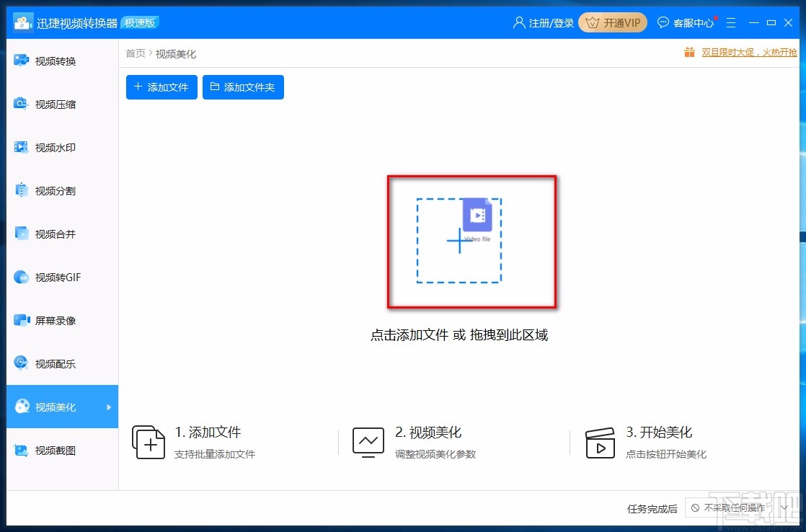Open the 客服中心 support center
This screenshot has width=806, height=532.
tap(686, 22)
